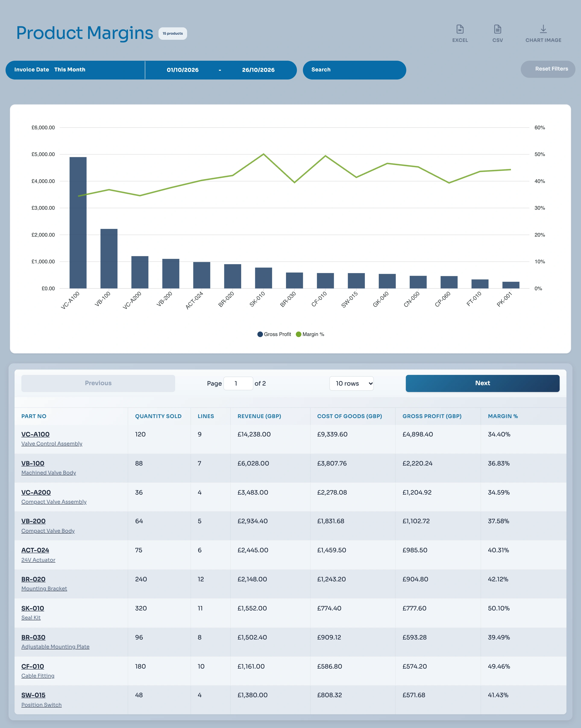Toggle Margin % legend marker

pos(298,334)
